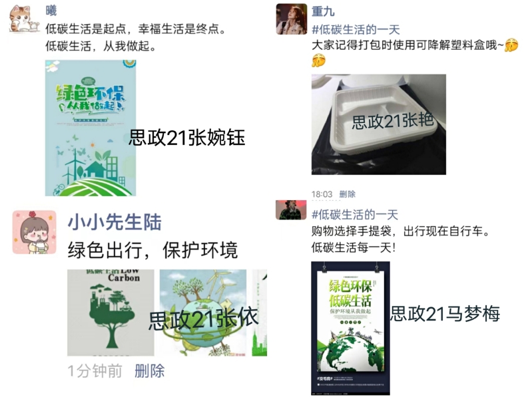Open the cat avatar of user 曦
This screenshot has width=532, height=399.
pyautogui.click(x=24, y=19)
